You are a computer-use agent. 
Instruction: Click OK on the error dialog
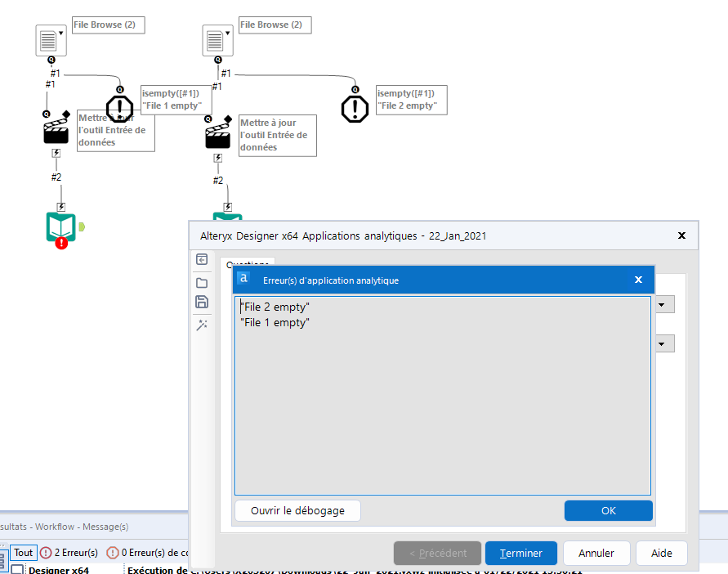608,510
